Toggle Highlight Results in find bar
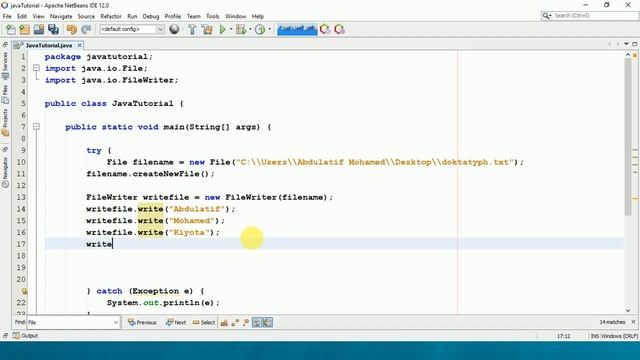 (256, 323)
